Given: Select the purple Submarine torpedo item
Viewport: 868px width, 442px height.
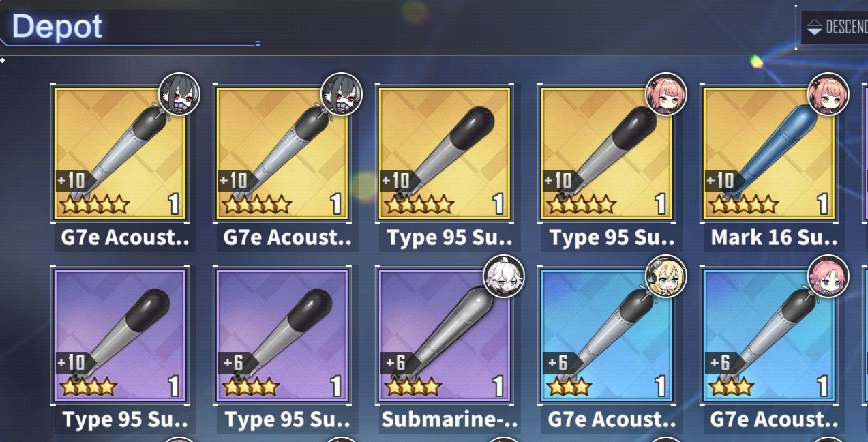Looking at the screenshot, I should (x=445, y=335).
